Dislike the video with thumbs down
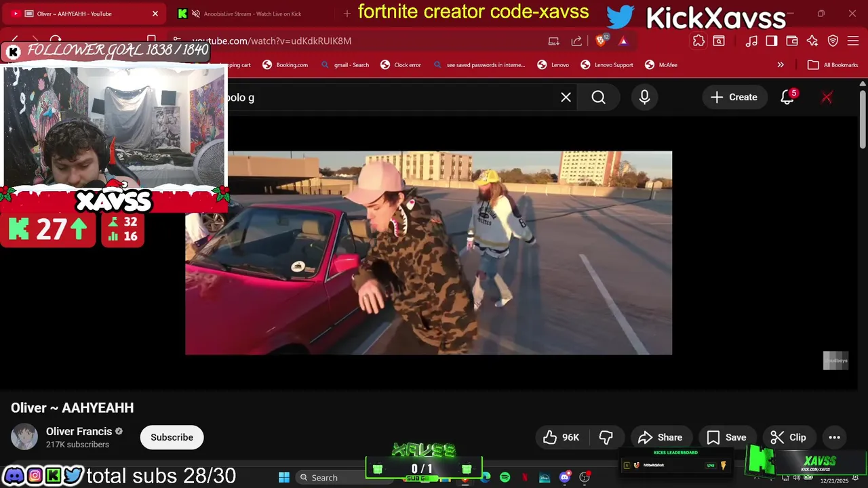The image size is (868, 488). coord(606,437)
